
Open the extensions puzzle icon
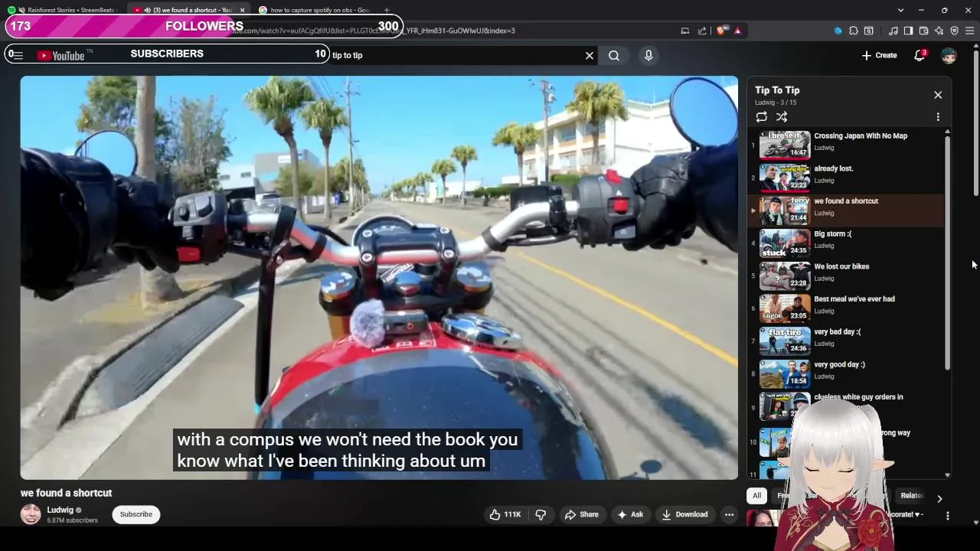pos(853,31)
